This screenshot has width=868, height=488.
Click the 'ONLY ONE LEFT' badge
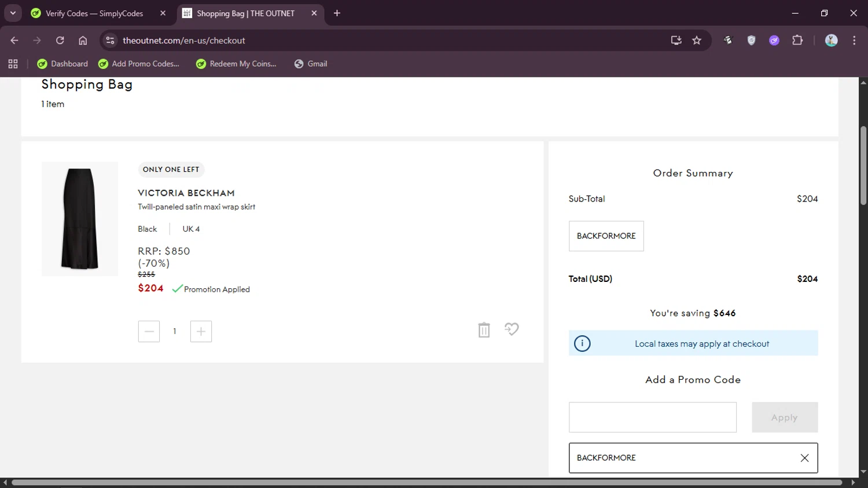click(171, 170)
